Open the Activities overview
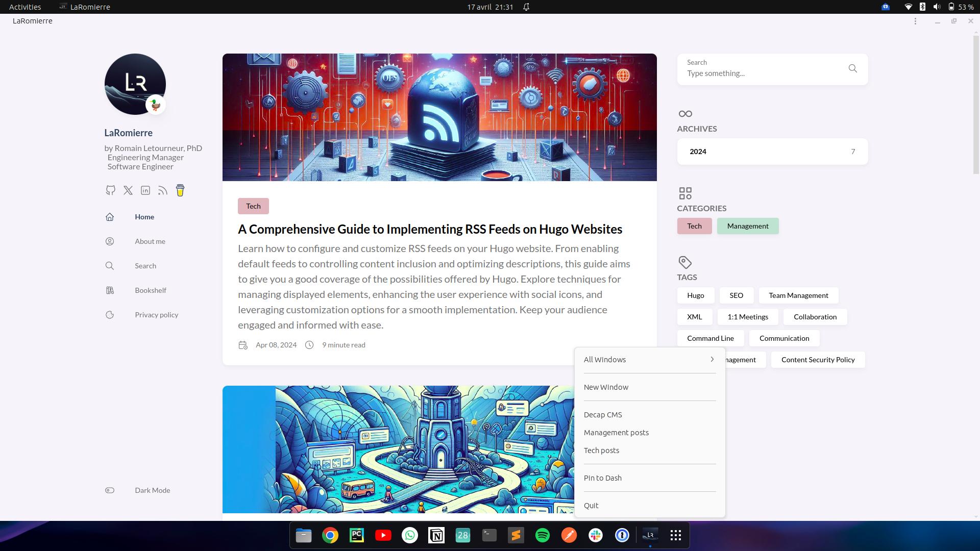 click(x=25, y=7)
